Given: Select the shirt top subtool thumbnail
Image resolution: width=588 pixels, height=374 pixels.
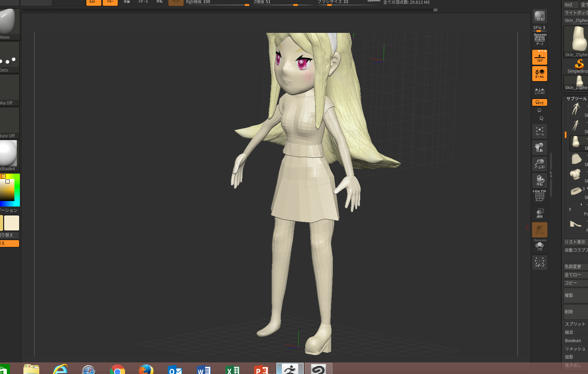Looking at the screenshot, I should pyautogui.click(x=576, y=175).
